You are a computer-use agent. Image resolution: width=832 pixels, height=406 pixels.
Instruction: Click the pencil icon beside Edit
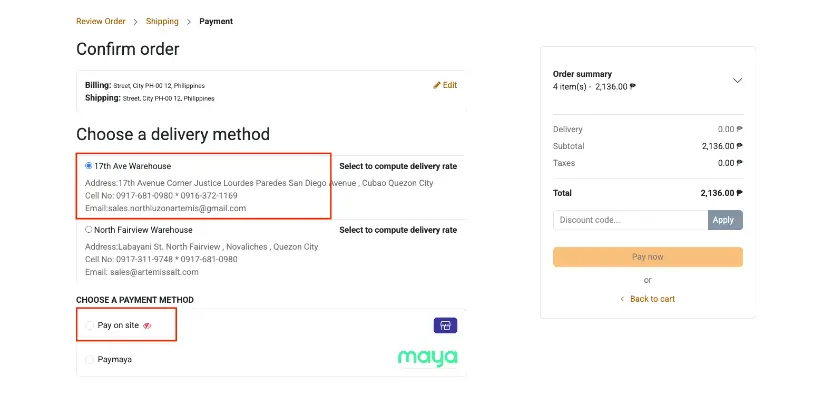[437, 85]
